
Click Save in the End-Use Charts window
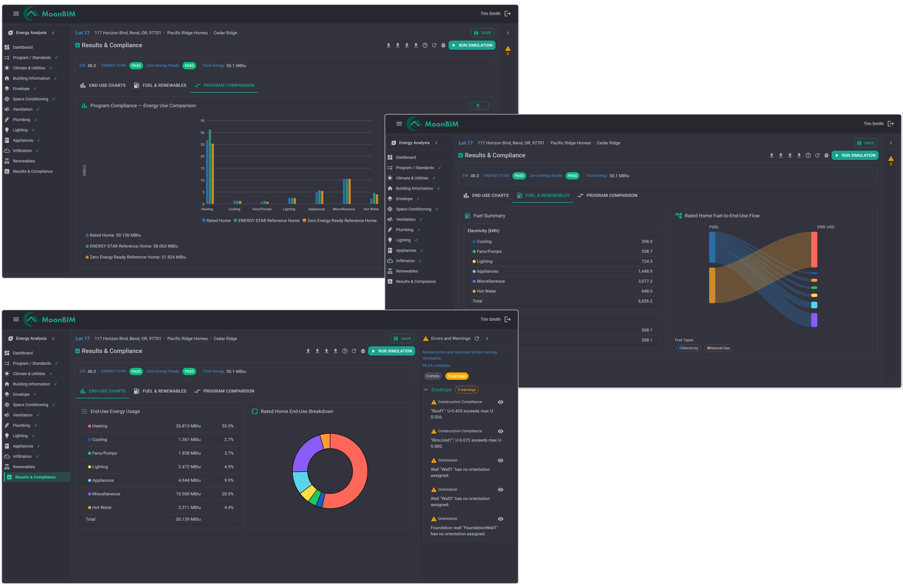[402, 339]
